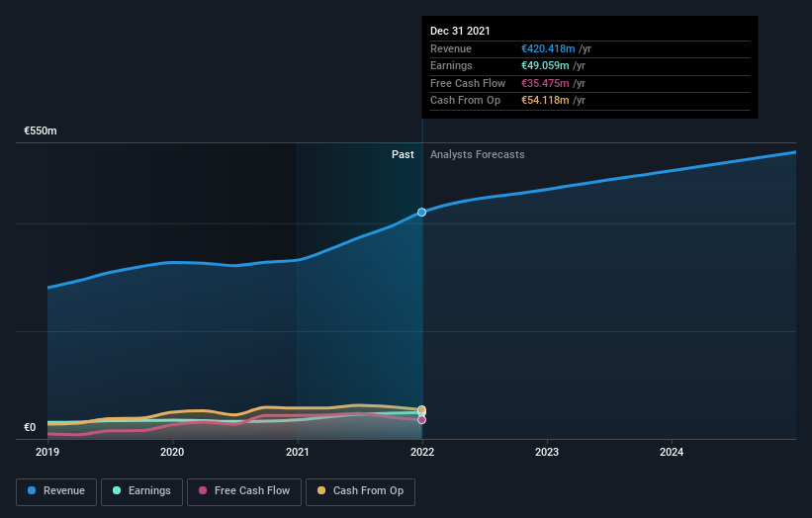Click the Analysts Forecasts label
Image resolution: width=812 pixels, height=518 pixels.
click(x=478, y=155)
